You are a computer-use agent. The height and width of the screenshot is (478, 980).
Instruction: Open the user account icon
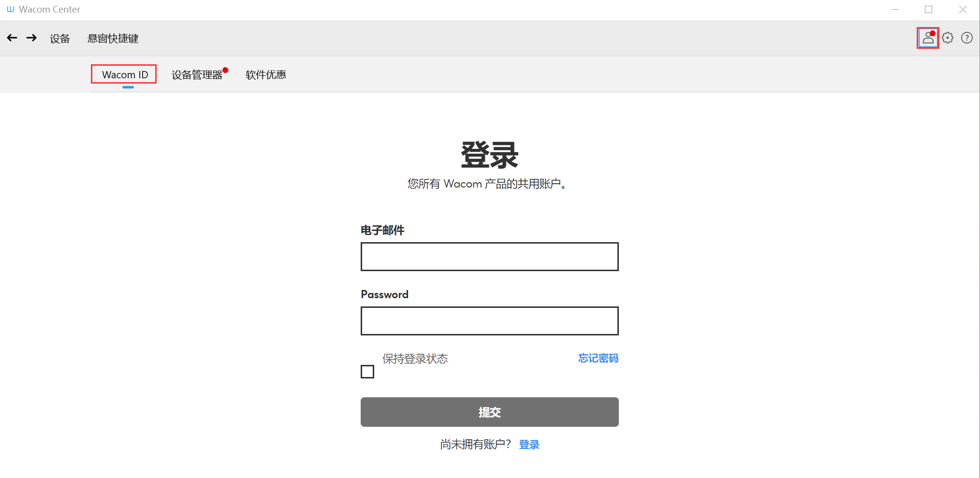click(928, 38)
